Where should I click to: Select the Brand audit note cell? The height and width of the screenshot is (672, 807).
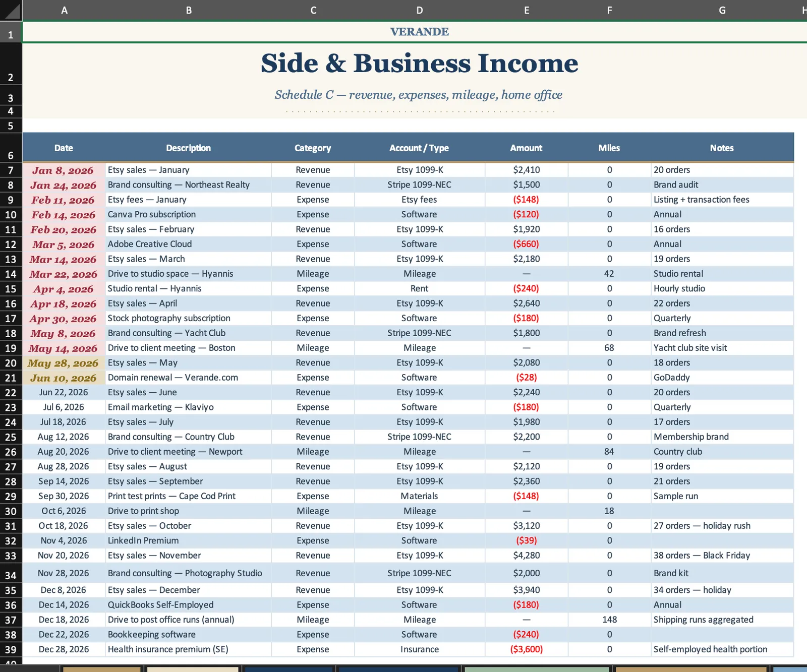[x=722, y=185]
